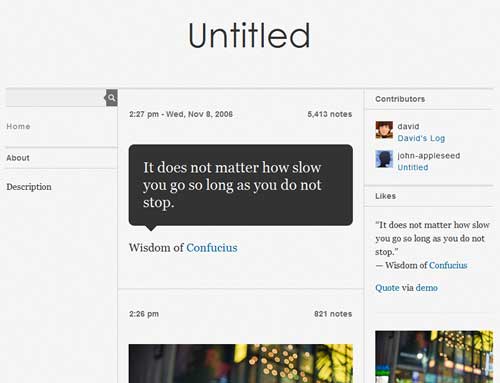
Task: Click the Untitled blog title
Action: (x=249, y=36)
